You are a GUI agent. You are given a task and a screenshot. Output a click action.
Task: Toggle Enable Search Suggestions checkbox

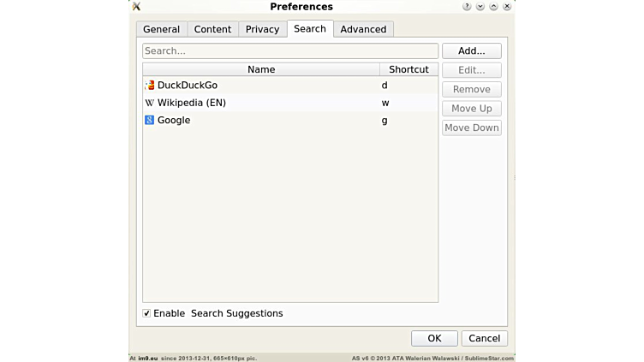pos(146,313)
